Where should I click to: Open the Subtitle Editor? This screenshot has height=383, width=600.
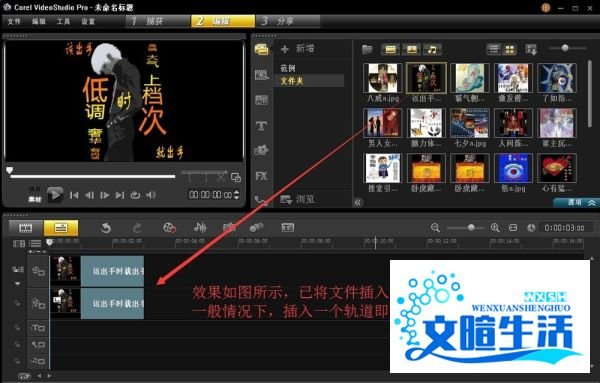click(x=288, y=228)
